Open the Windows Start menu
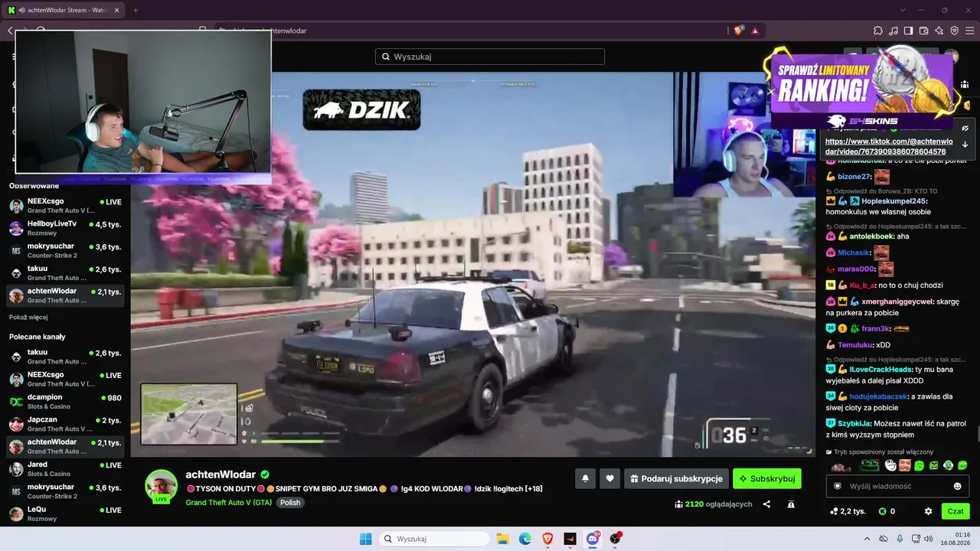The image size is (980, 551). [365, 539]
